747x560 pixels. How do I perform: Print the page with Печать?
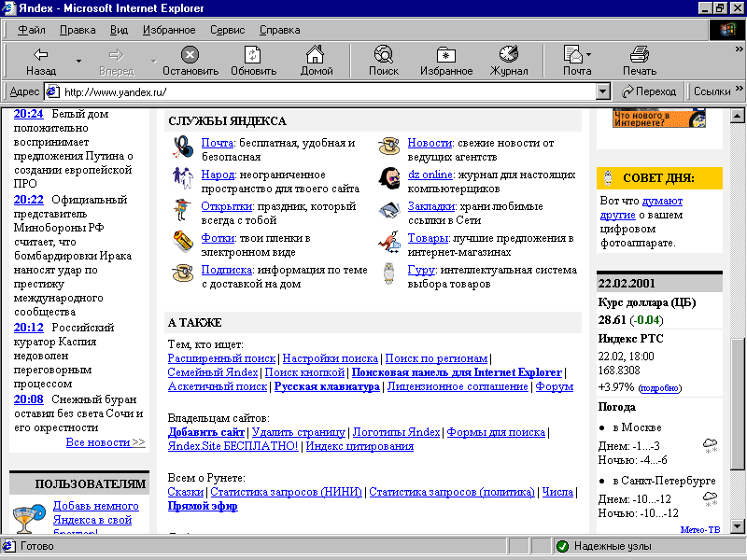coord(640,61)
